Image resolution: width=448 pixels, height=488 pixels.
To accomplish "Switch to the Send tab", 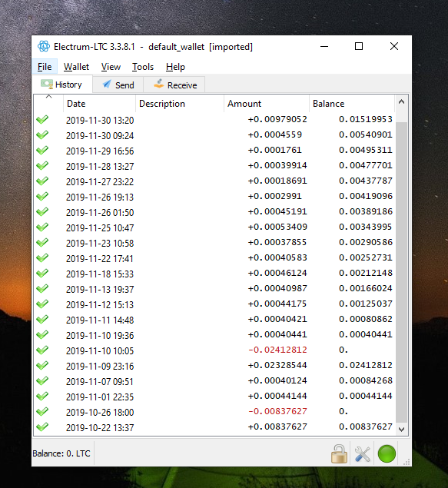I will 118,85.
